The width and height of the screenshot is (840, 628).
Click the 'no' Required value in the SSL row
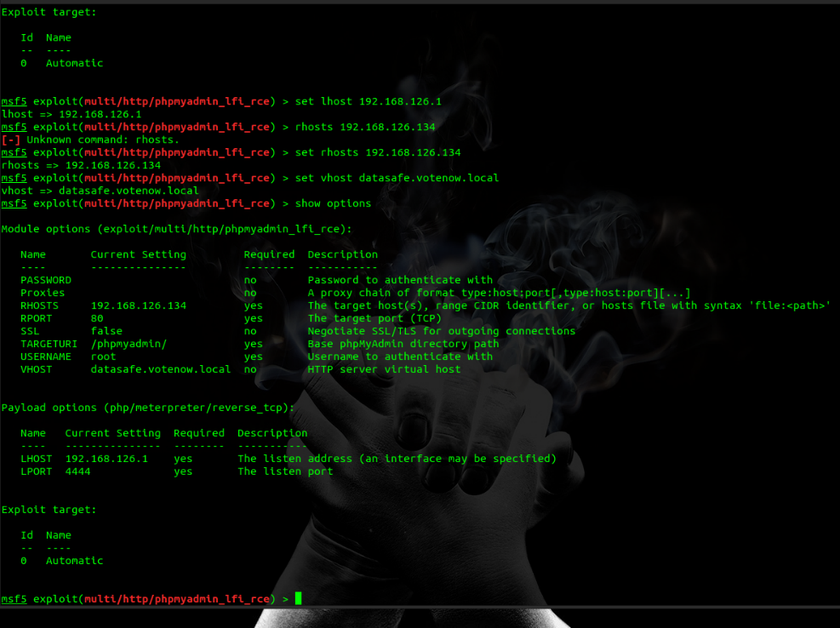tap(250, 331)
